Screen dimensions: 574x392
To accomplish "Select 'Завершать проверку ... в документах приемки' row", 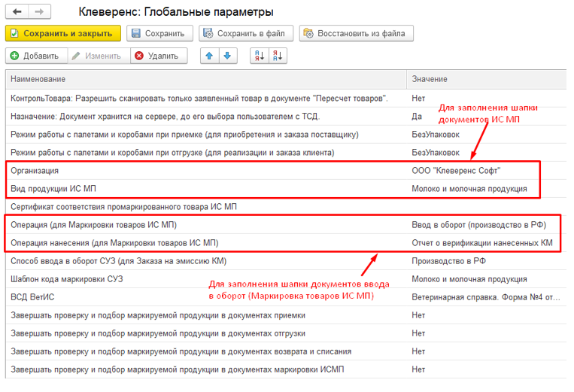I will 286,315.
